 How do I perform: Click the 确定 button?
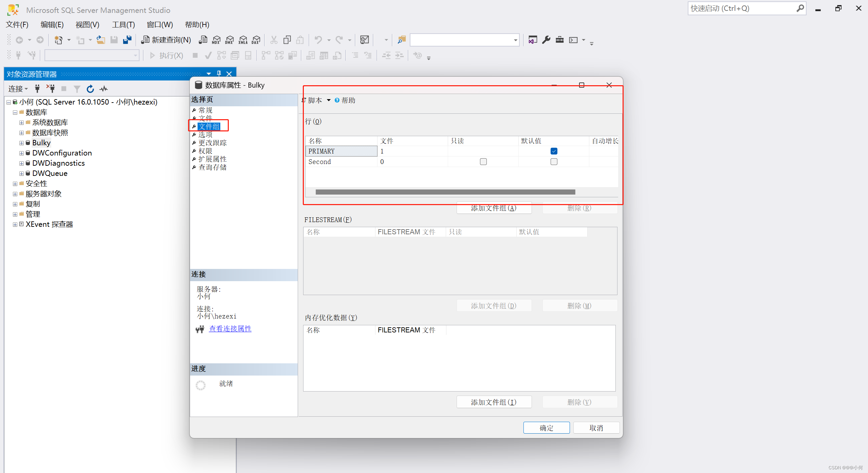point(547,428)
